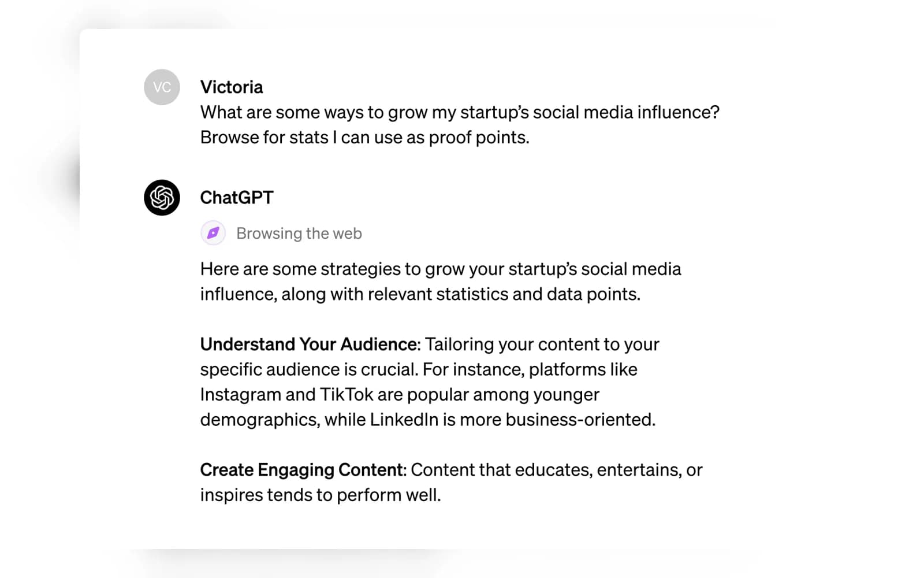The width and height of the screenshot is (924, 578).
Task: Click the Victoria username heading
Action: point(232,87)
